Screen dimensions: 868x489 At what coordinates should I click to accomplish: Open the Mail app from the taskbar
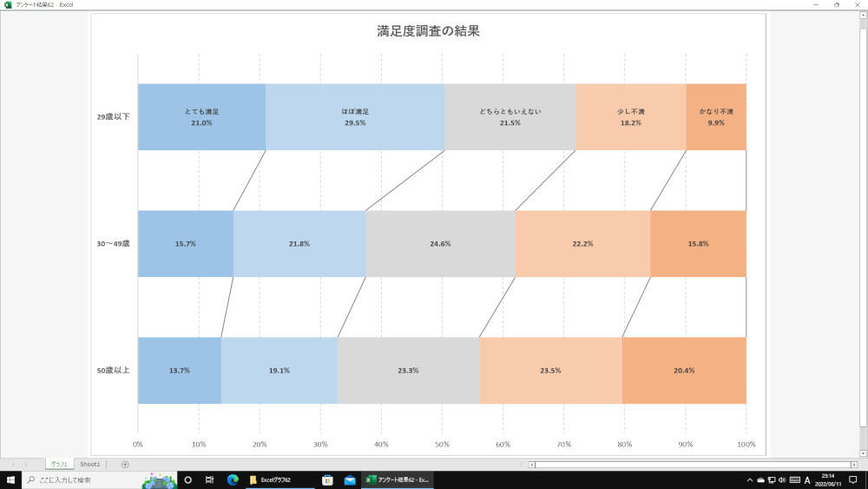[x=349, y=479]
